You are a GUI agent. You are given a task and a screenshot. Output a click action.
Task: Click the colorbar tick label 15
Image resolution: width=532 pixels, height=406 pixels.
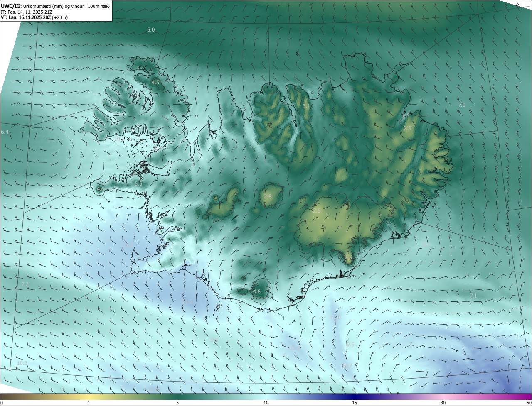tap(355, 403)
